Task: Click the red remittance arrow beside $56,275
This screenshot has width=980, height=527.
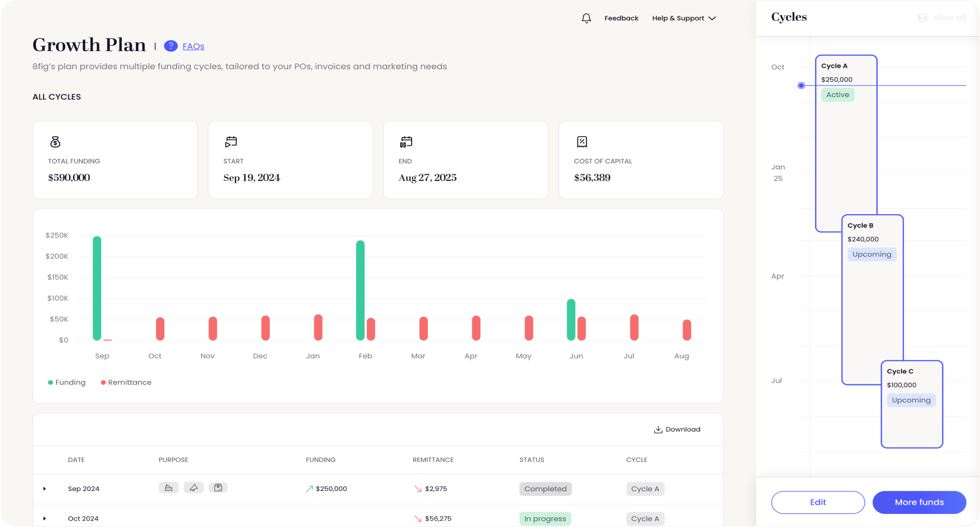Action: (418, 518)
